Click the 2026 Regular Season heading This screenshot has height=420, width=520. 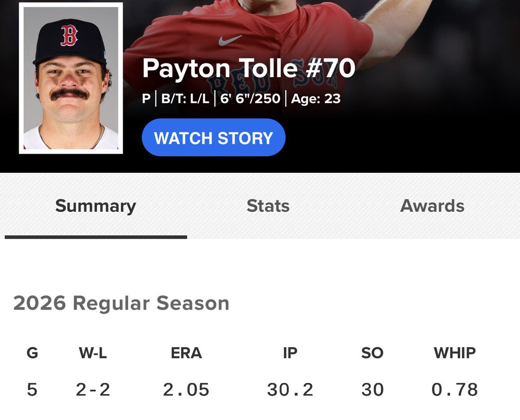click(x=121, y=304)
